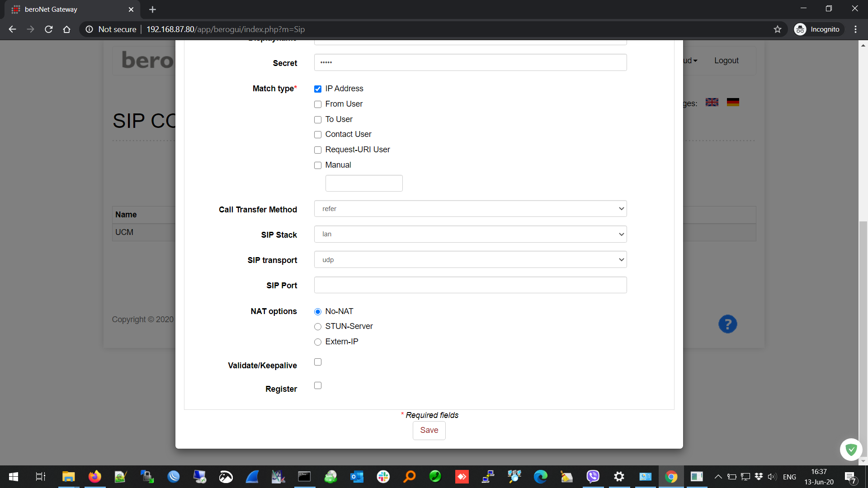This screenshot has width=868, height=488.
Task: Open the SIP transport dropdown
Action: (470, 260)
